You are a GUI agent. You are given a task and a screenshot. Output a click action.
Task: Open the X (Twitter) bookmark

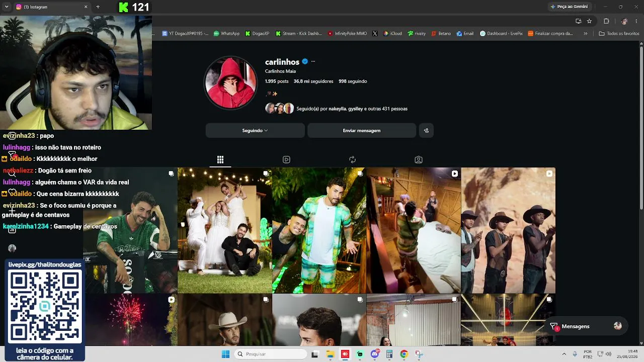pos(375,34)
